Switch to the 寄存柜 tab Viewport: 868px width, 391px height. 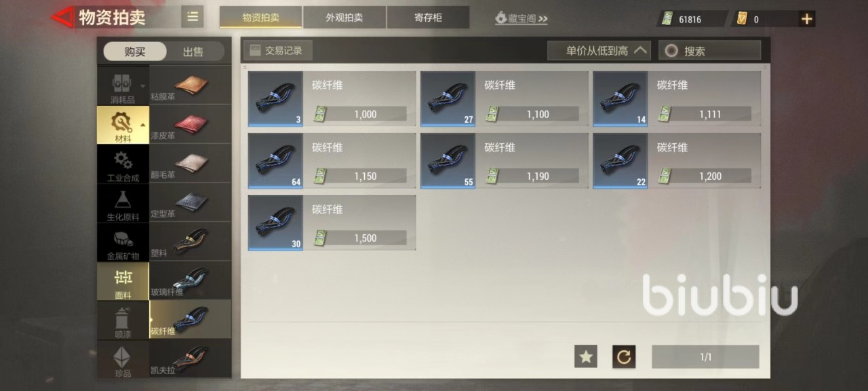(x=428, y=18)
